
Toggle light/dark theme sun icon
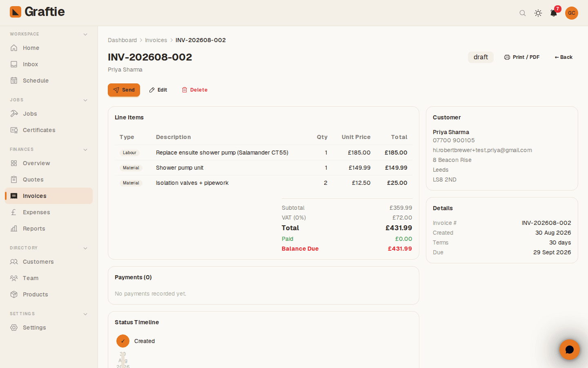[x=538, y=13]
